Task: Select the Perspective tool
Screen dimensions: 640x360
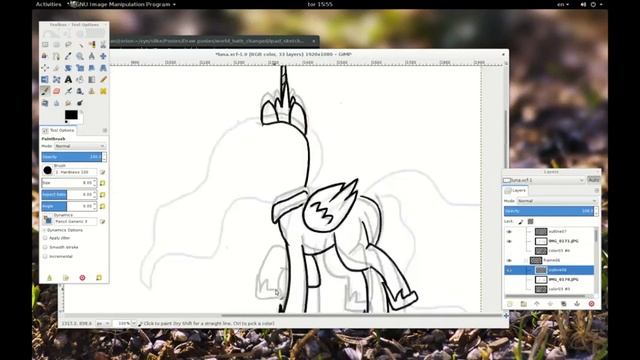Action: (x=103, y=68)
